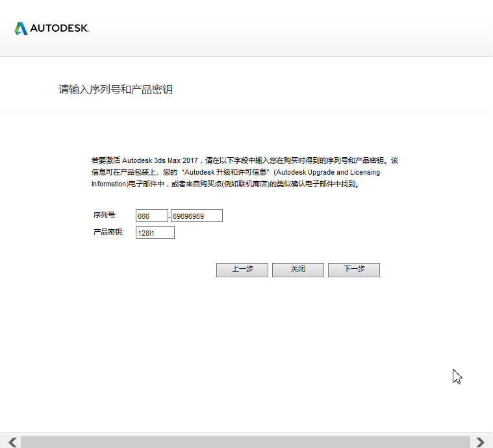Click the Autodesk logo
The width and height of the screenshot is (493, 448).
pos(52,29)
